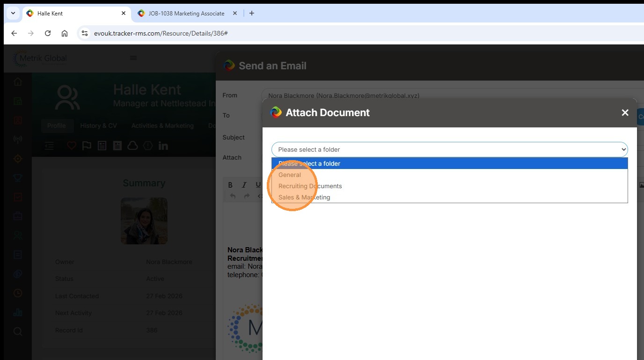This screenshot has height=360, width=644.
Task: Undo the last edit in the email editor
Action: coord(233,196)
